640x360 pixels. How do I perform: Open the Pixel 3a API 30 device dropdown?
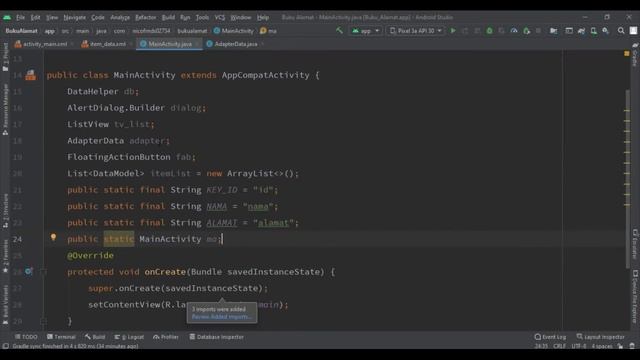tap(416, 31)
